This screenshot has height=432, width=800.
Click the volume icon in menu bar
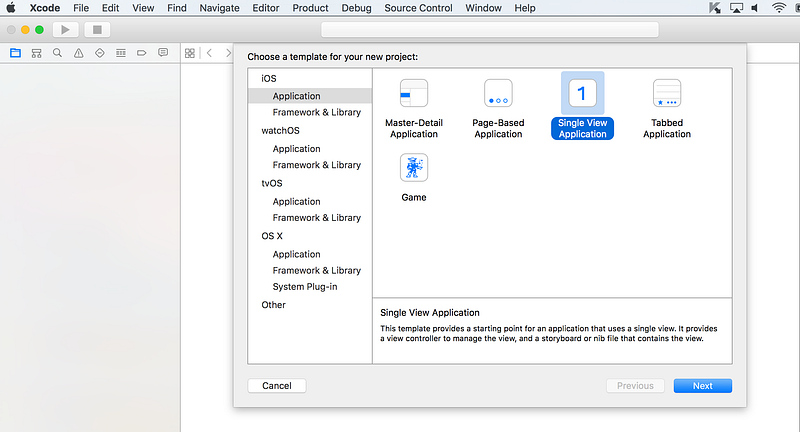pyautogui.click(x=756, y=8)
